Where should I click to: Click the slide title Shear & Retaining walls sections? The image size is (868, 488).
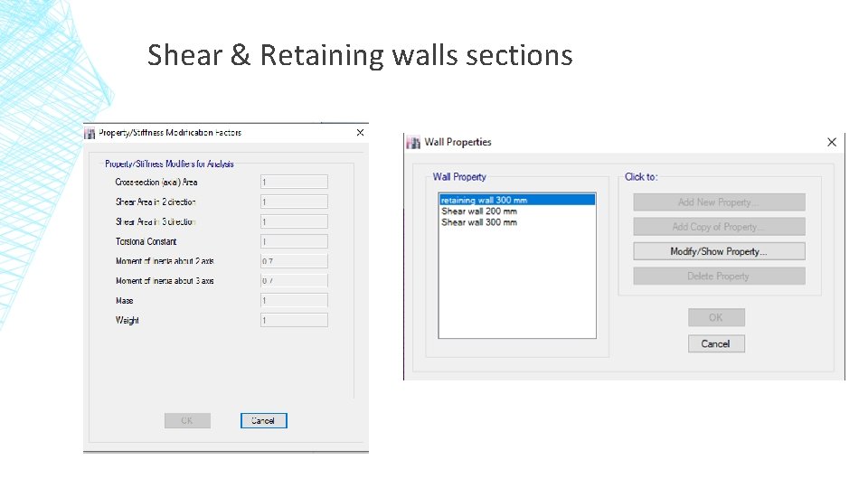coord(360,55)
